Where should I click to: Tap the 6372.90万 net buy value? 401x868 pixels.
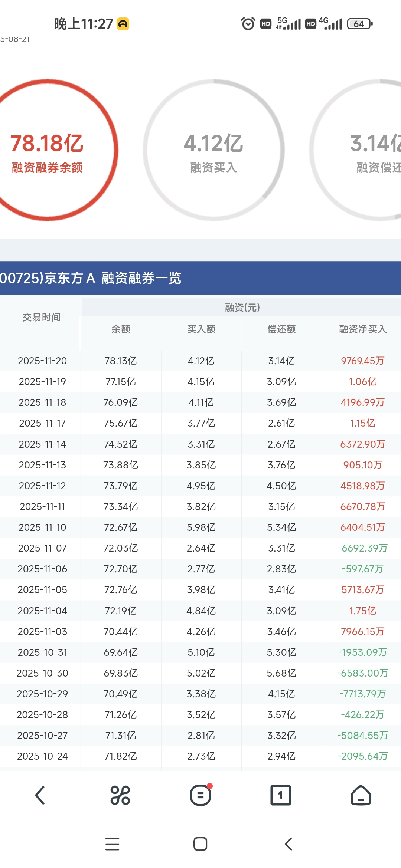click(363, 444)
